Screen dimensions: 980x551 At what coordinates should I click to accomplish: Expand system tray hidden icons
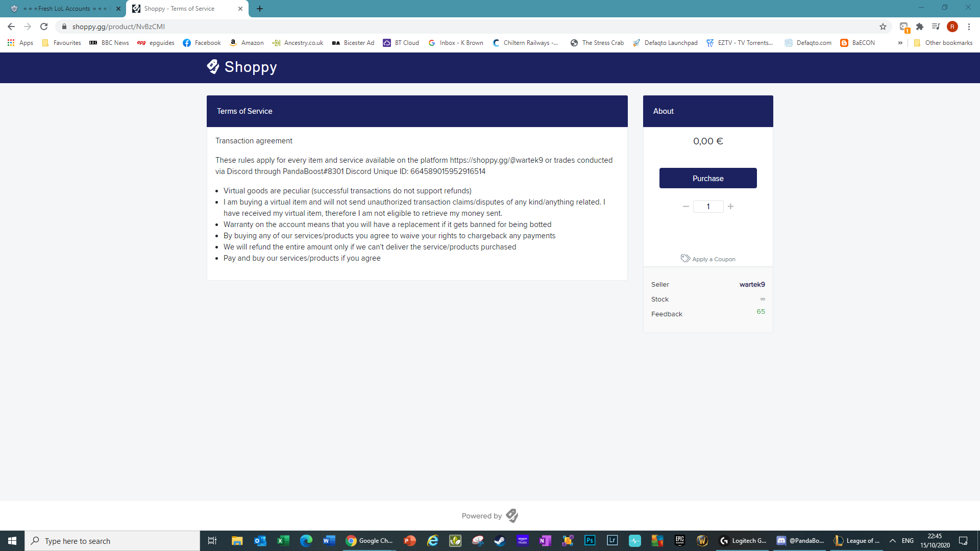pos(892,541)
